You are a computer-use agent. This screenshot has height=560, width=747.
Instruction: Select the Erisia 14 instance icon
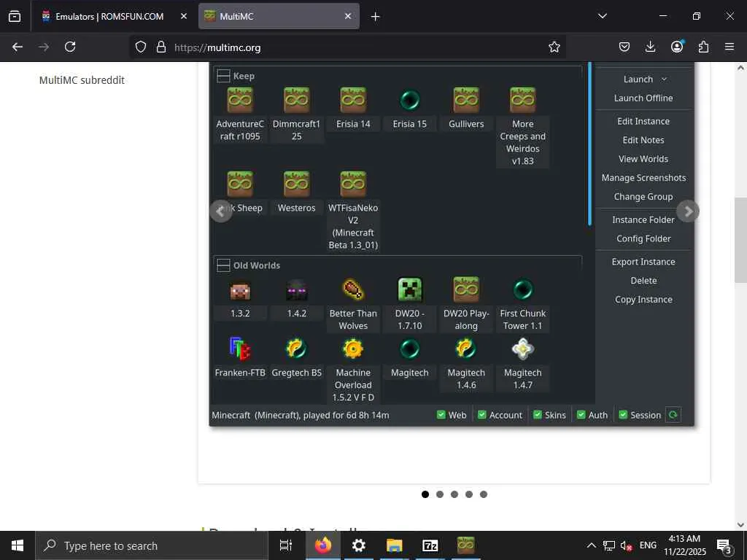[x=353, y=100]
